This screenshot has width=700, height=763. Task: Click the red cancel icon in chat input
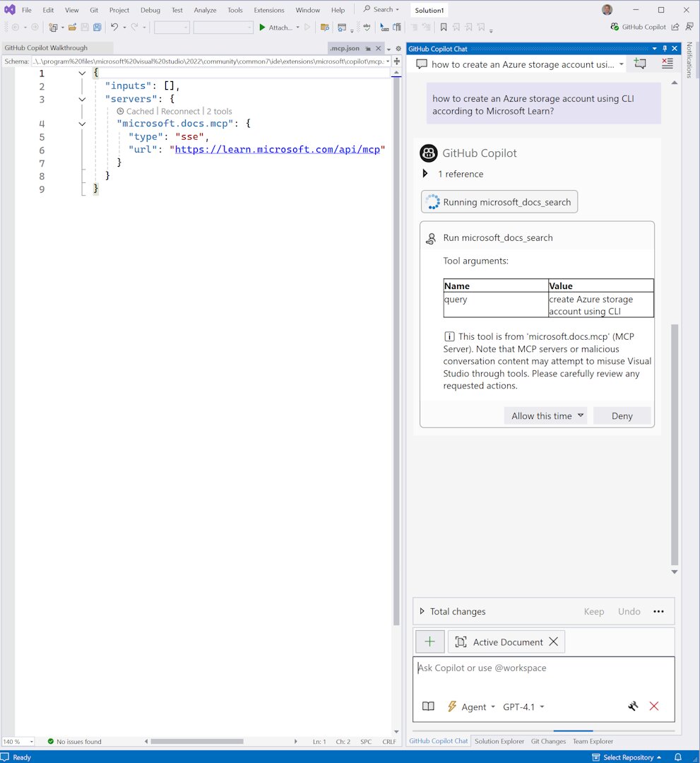[653, 706]
